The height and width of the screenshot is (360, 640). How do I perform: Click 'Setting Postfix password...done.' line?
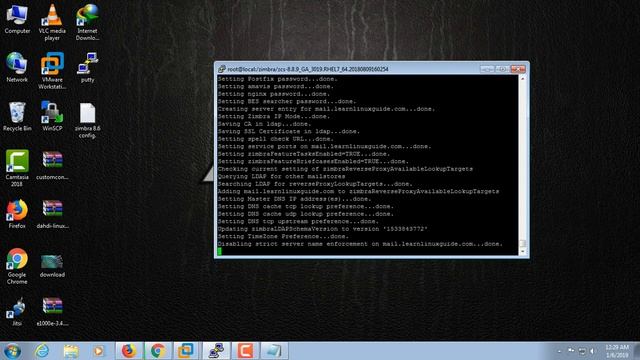278,79
